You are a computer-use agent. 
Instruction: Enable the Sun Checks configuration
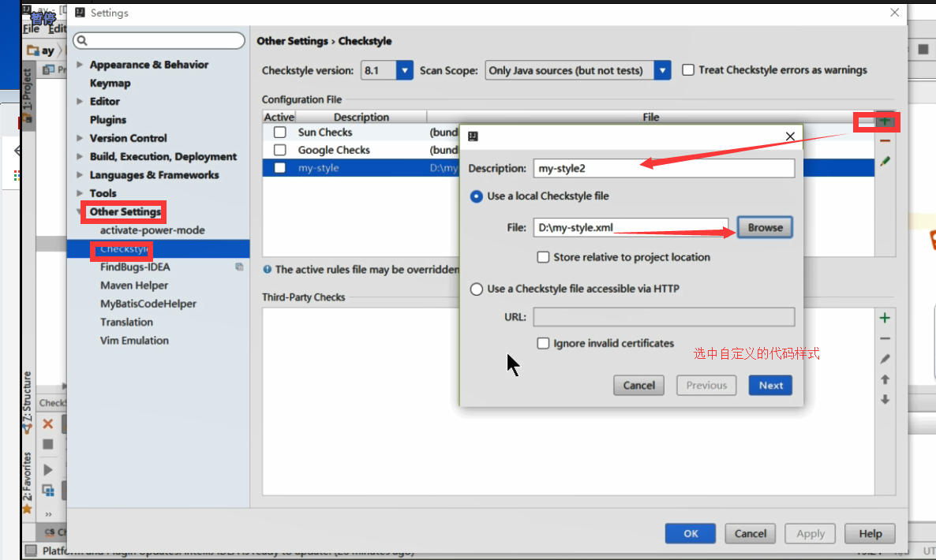point(279,132)
